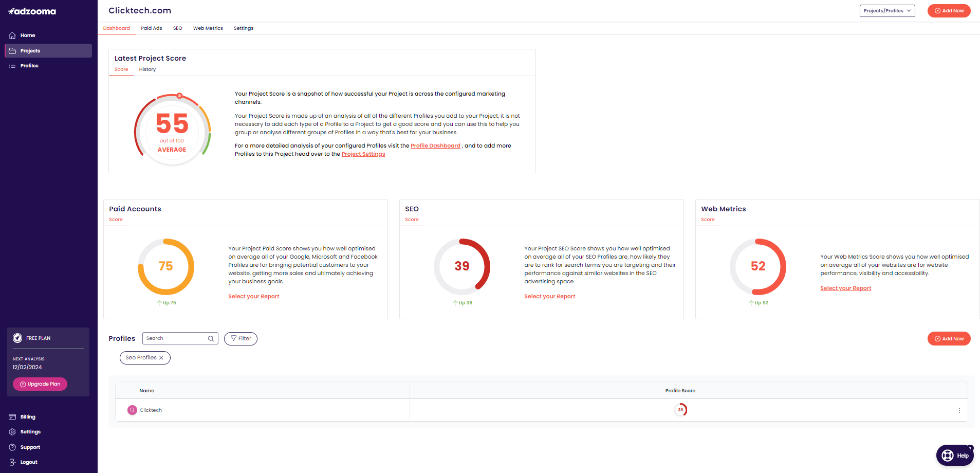Open the Help chat widget

tap(955, 456)
